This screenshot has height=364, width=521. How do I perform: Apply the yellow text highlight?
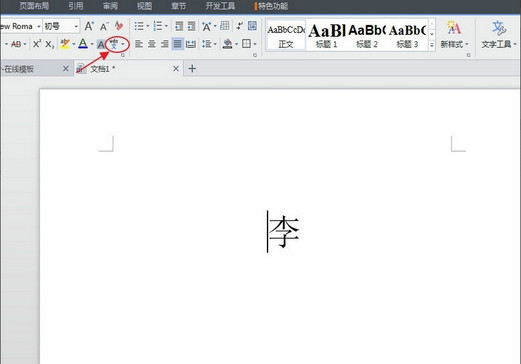pos(65,44)
